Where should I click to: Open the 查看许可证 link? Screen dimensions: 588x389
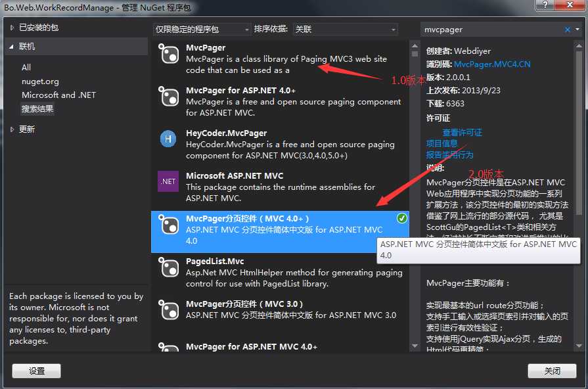pos(463,133)
